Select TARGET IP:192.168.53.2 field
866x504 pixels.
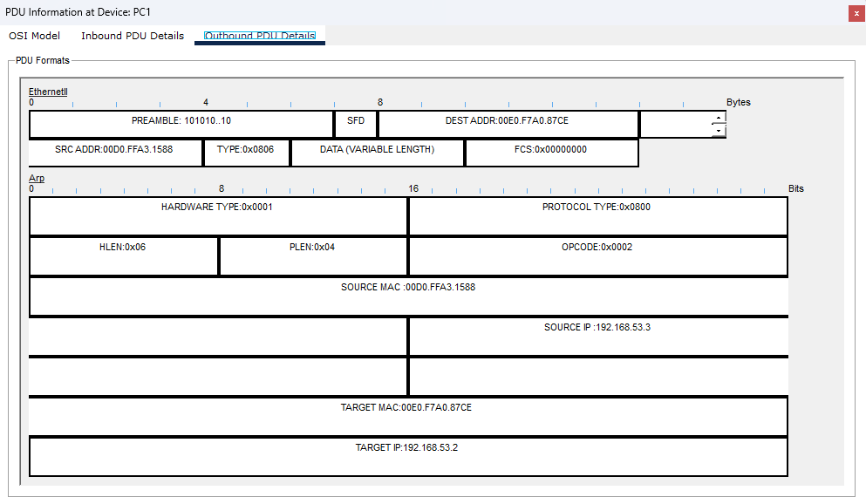tap(408, 457)
